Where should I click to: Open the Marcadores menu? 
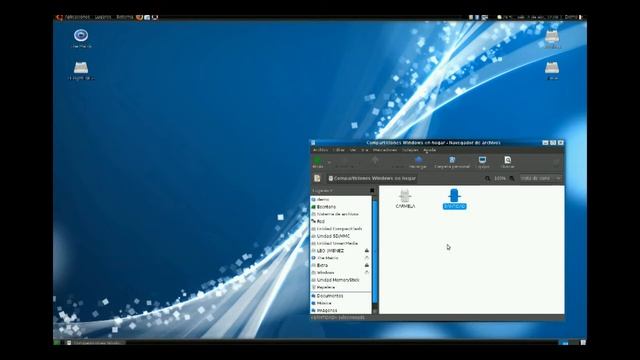385,150
